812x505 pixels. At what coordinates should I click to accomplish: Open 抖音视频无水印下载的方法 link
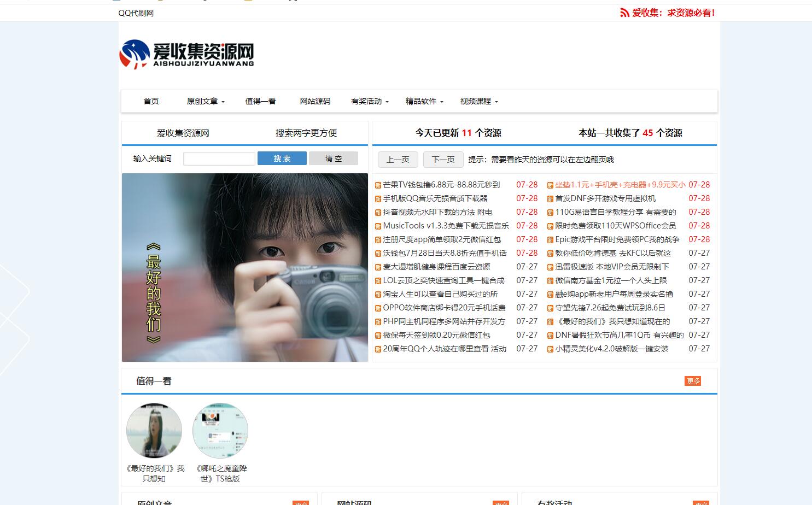[x=437, y=212]
